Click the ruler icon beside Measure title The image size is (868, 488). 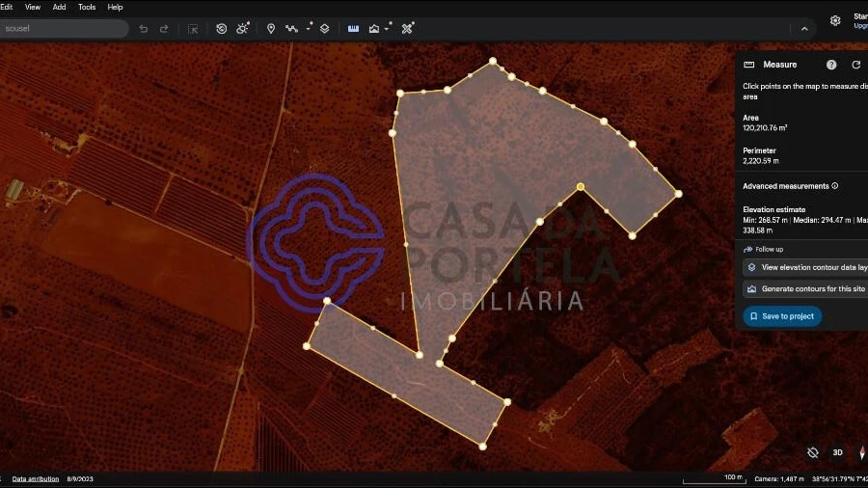749,65
